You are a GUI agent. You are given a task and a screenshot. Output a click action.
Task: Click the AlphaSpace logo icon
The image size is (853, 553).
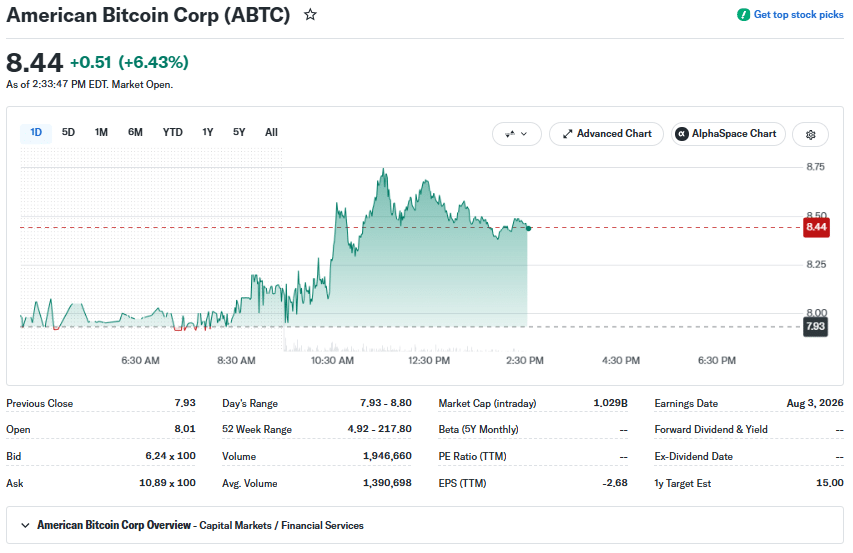682,134
